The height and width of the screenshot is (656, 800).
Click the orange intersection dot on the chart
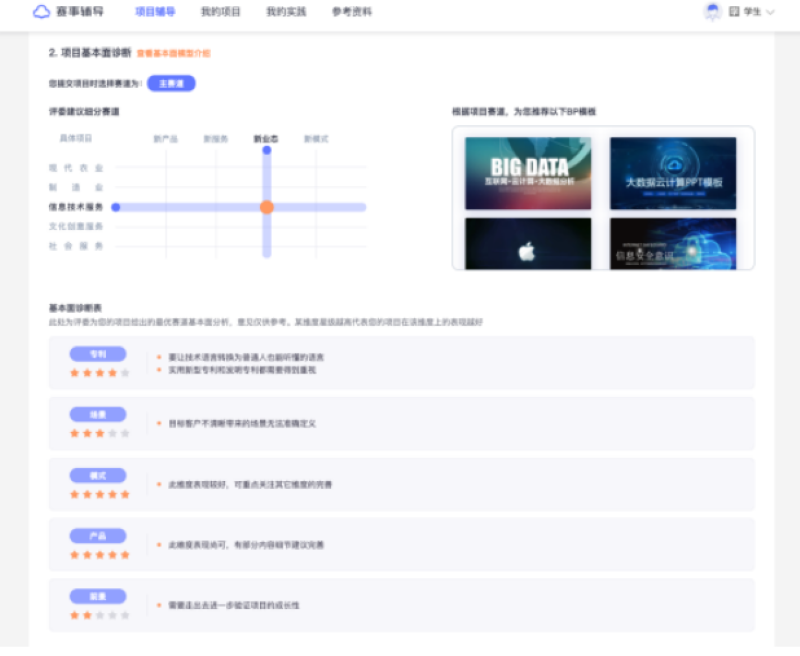pyautogui.click(x=267, y=207)
